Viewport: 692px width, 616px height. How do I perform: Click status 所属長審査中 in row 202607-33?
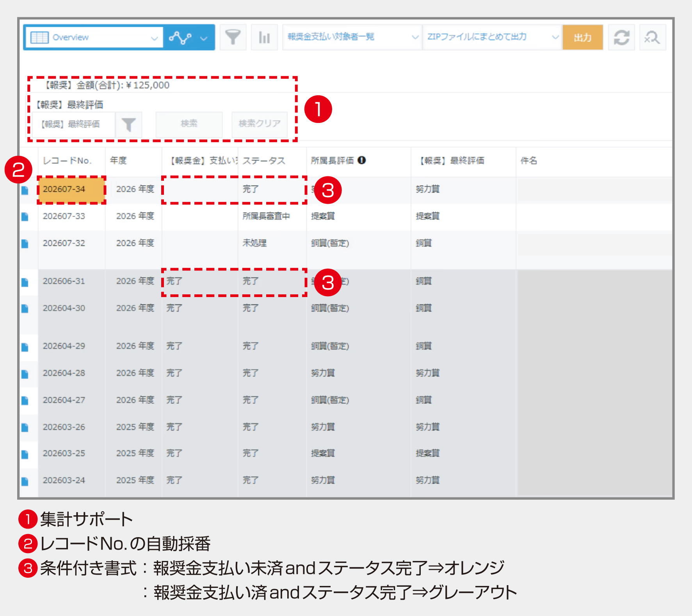click(x=266, y=216)
